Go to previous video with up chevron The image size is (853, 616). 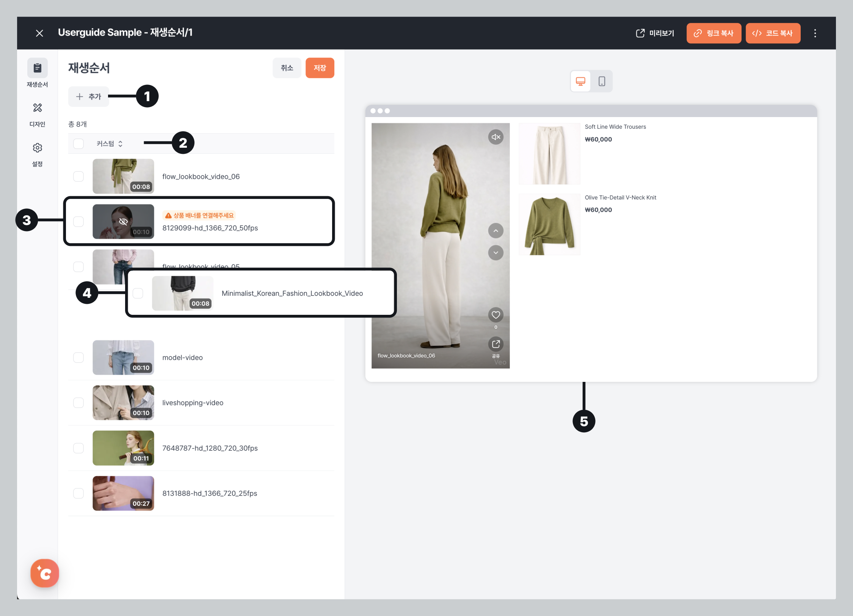(495, 231)
